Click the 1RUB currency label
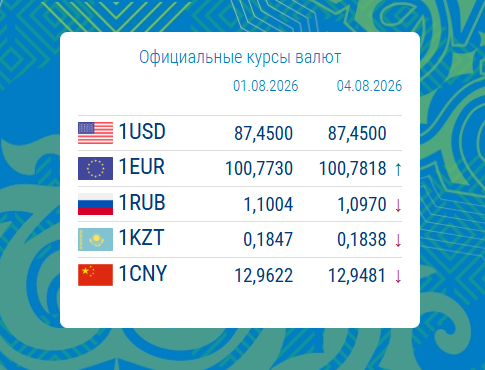This screenshot has width=485, height=370. 142,202
